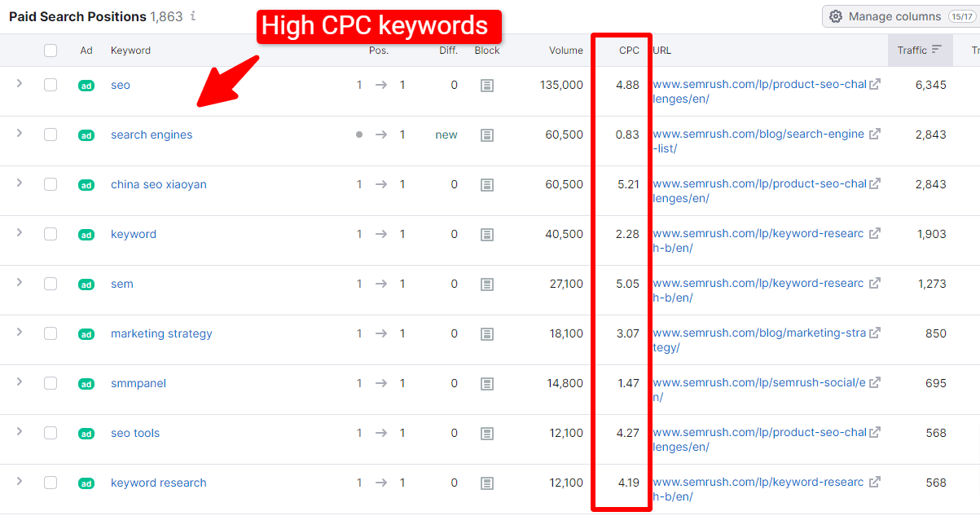Check the box for keyword row
This screenshot has height=516, width=980.
[51, 234]
